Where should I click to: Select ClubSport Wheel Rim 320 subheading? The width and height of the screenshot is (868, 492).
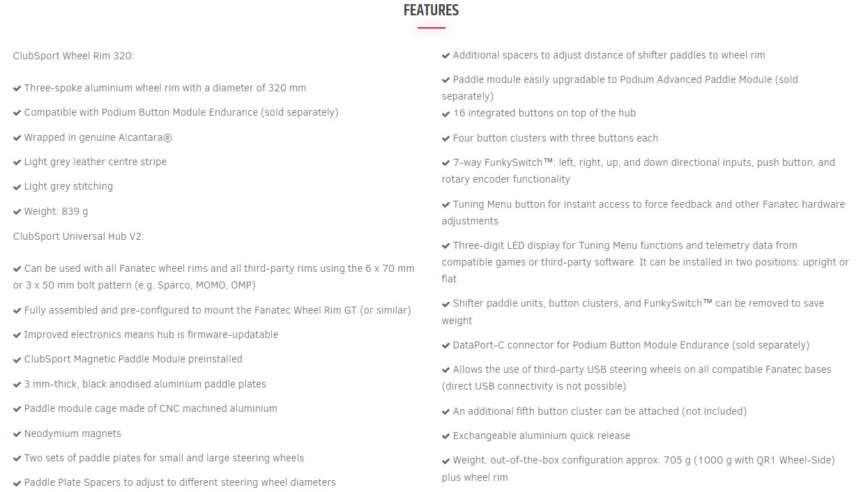click(x=73, y=56)
